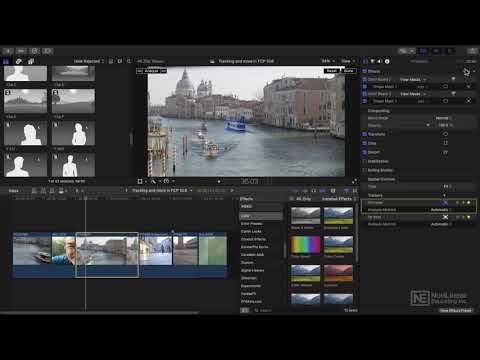Screen dimensions: 480x360
Task: Open the Transitions browser icon
Action: point(355,191)
